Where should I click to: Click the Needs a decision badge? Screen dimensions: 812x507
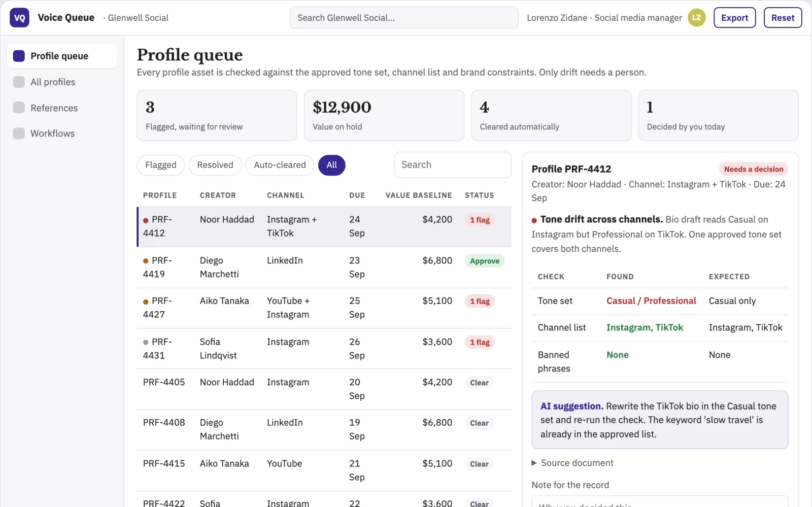753,169
